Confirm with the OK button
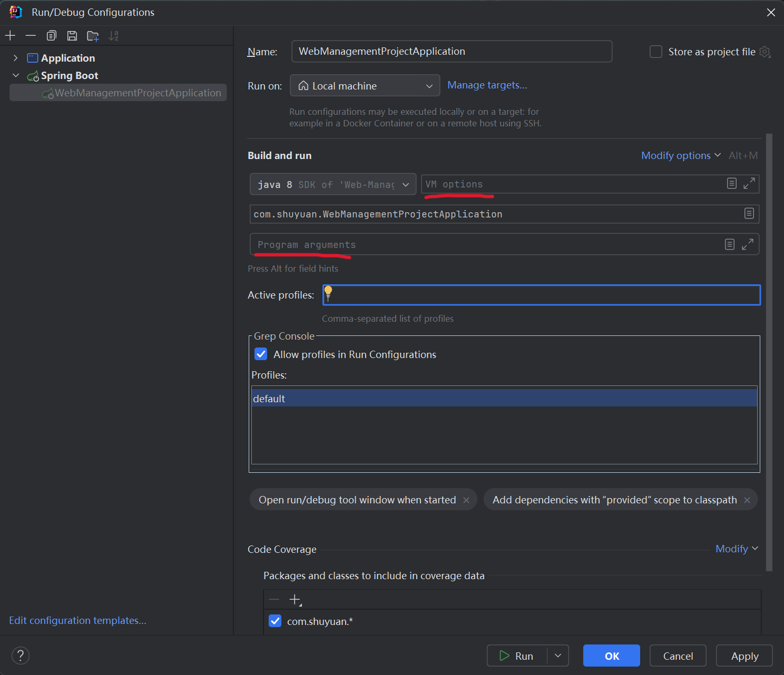Viewport: 784px width, 675px height. [x=612, y=656]
